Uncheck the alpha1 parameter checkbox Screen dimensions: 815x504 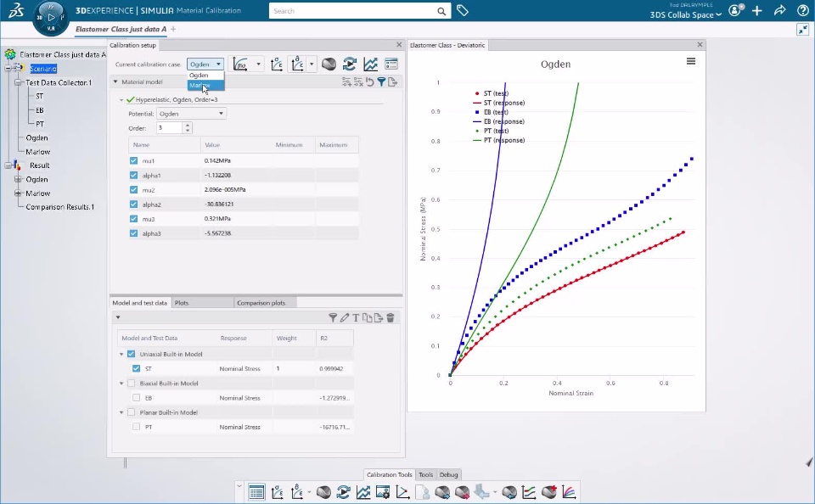133,175
